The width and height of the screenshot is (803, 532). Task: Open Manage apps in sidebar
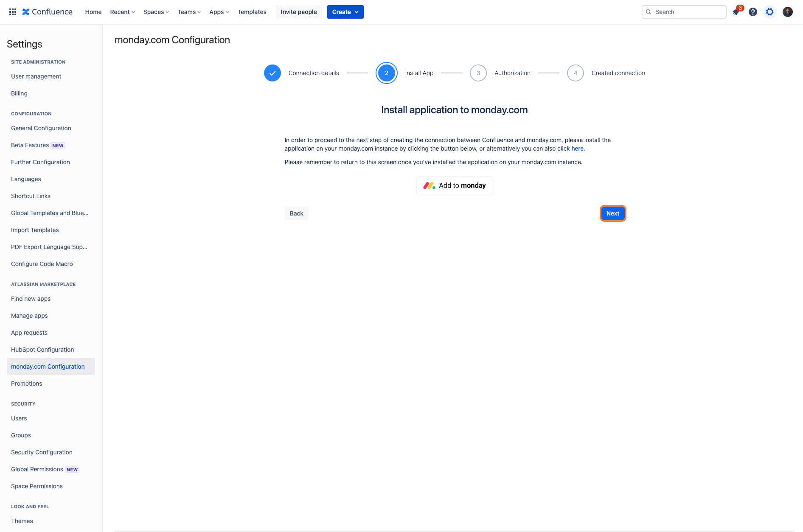(x=51, y=316)
